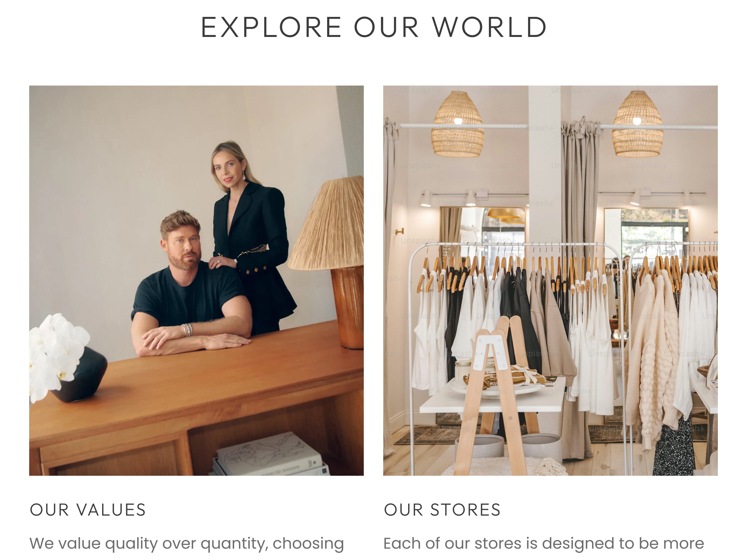Click the OUR STORES title link
The height and width of the screenshot is (560, 747).
[442, 510]
